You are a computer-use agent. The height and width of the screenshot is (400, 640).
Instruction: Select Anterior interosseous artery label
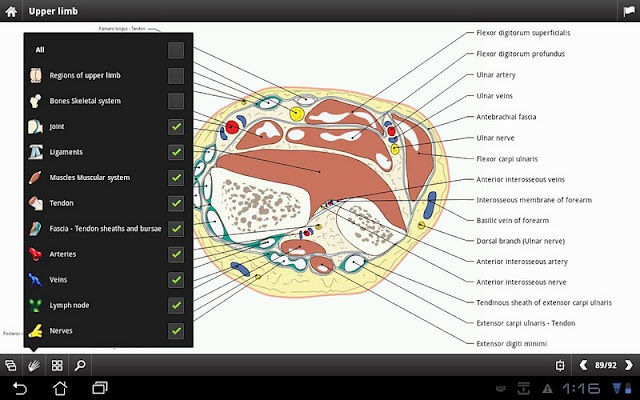point(522,261)
